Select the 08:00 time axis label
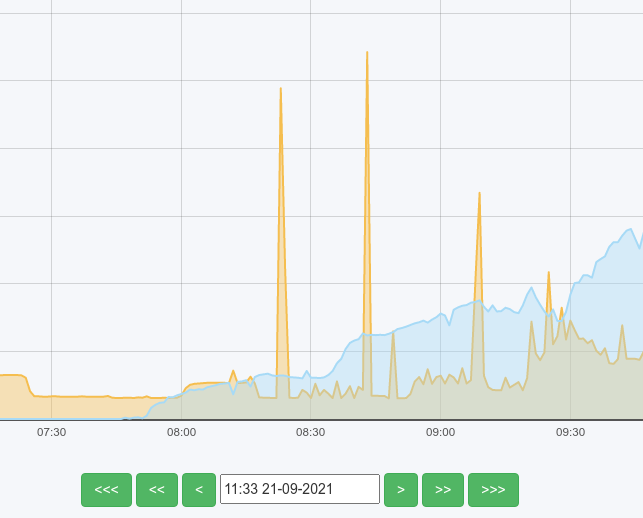 point(181,433)
